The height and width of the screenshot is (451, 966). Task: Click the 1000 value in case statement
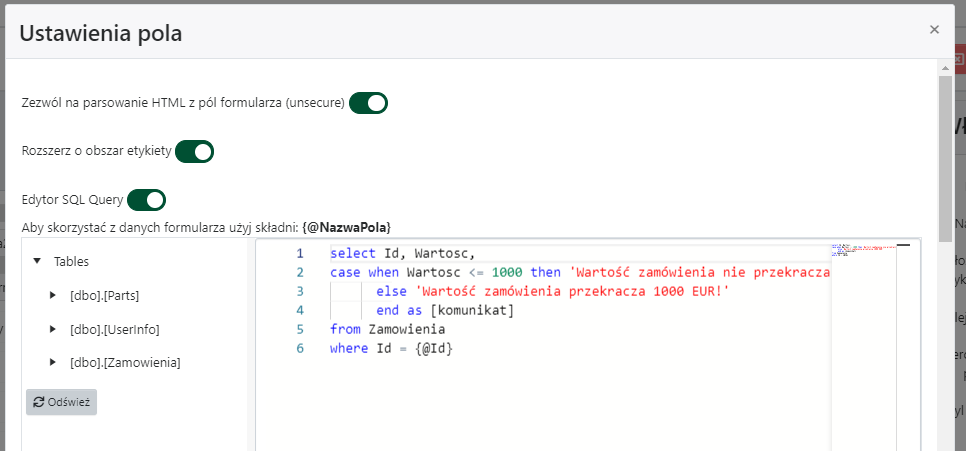point(507,273)
